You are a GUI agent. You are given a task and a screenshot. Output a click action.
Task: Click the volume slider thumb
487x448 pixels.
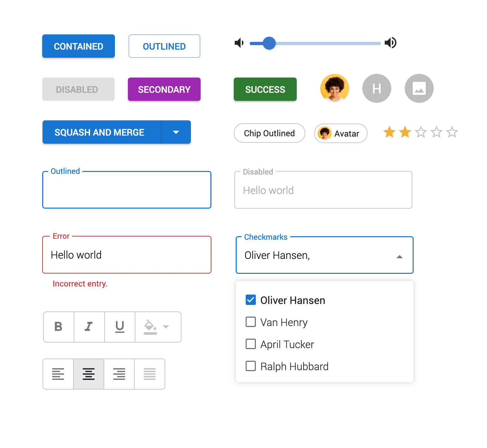click(x=269, y=43)
